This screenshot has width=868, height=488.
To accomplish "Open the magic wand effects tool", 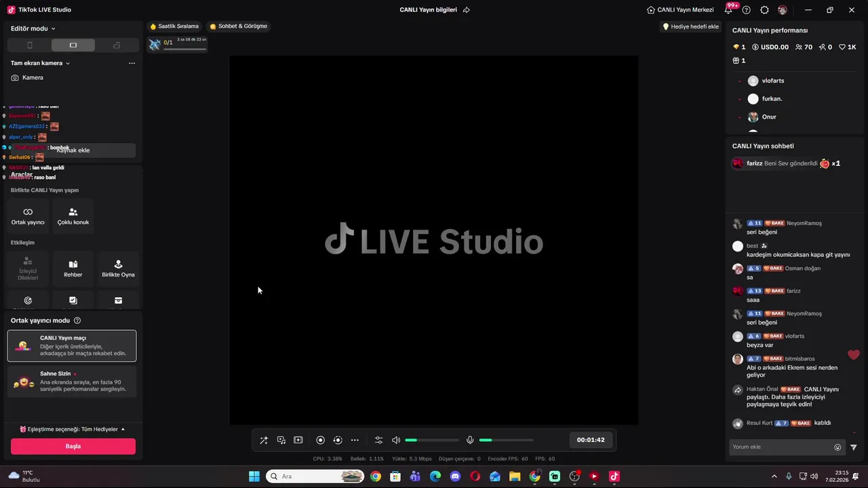I will 264,440.
